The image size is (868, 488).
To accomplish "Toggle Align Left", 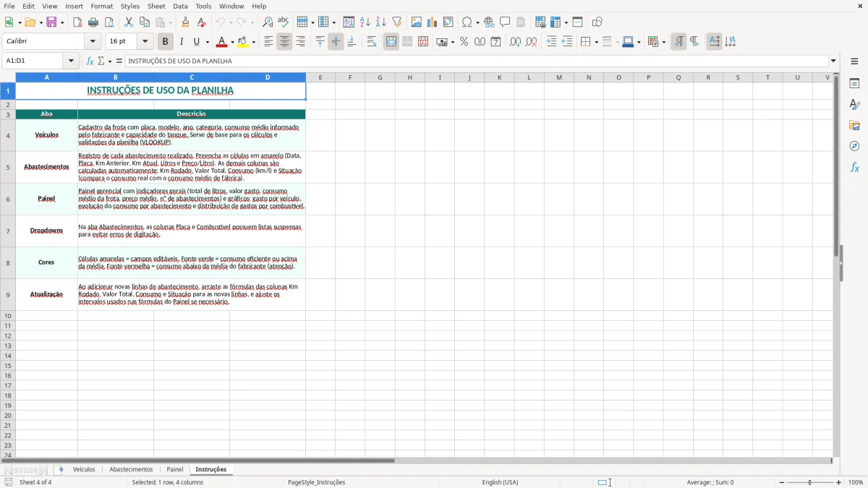I will [x=268, y=42].
